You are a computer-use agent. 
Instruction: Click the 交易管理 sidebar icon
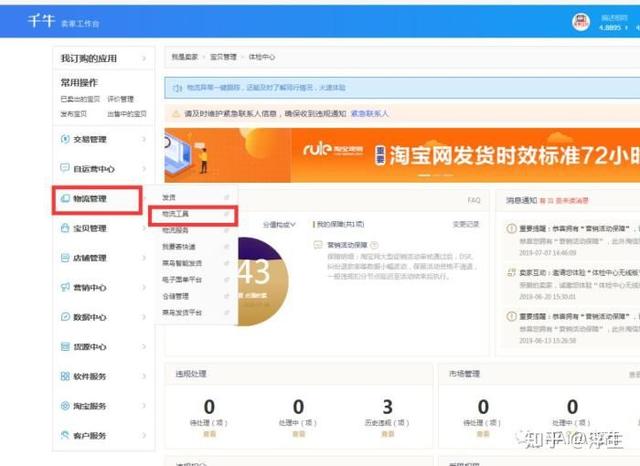[65, 139]
